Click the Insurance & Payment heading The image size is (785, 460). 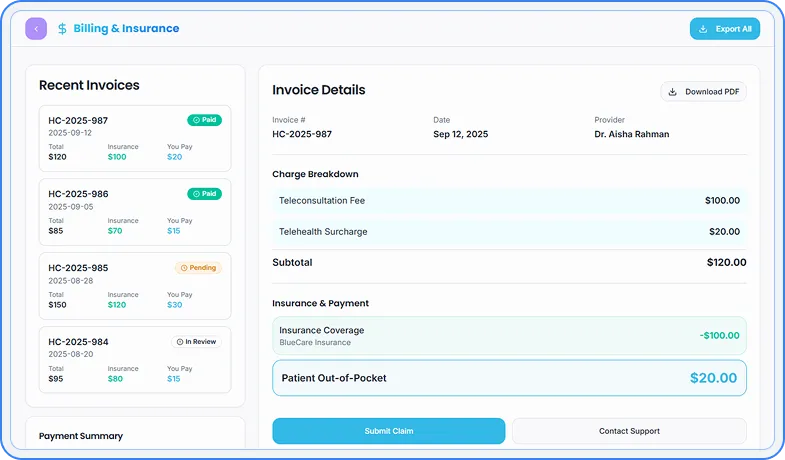(x=320, y=303)
